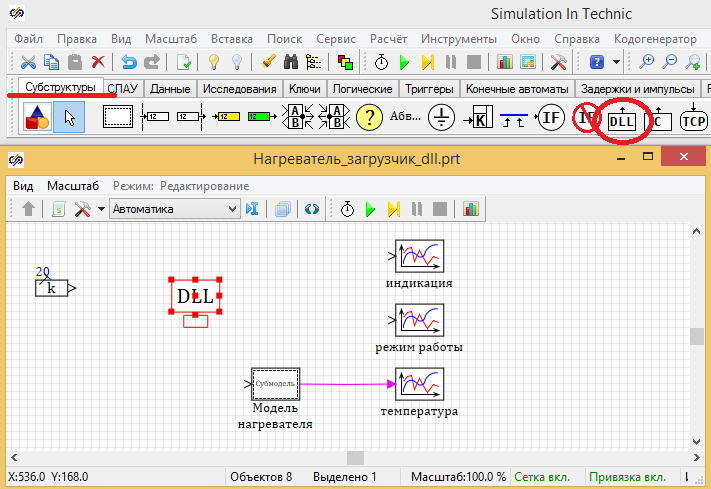Switch to the Ключи tab
This screenshot has width=711, height=489.
point(305,88)
